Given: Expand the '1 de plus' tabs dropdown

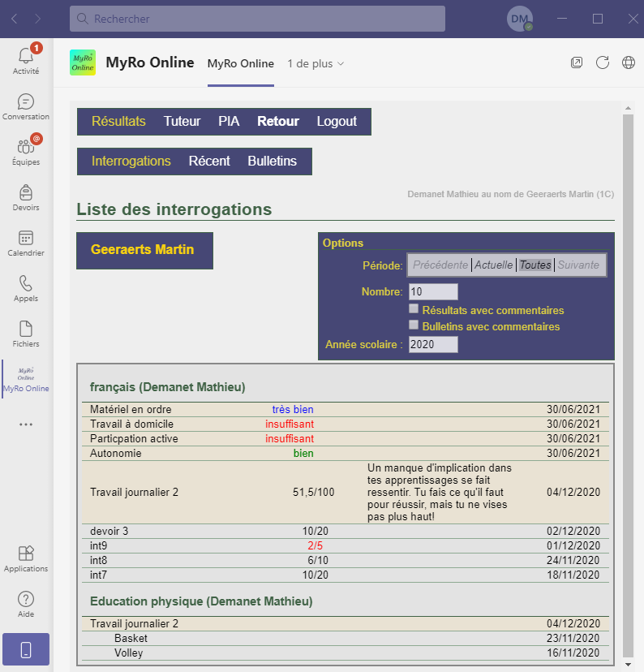Looking at the screenshot, I should [x=316, y=63].
